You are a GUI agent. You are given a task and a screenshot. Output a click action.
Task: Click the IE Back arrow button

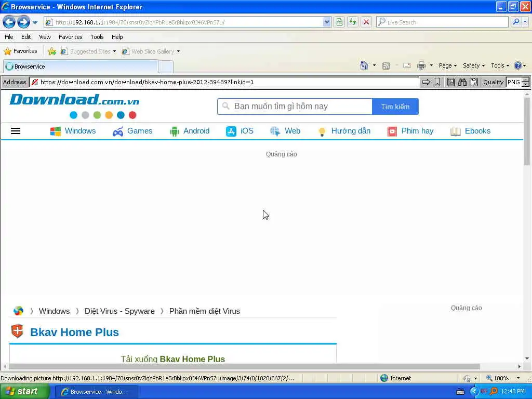[9, 22]
